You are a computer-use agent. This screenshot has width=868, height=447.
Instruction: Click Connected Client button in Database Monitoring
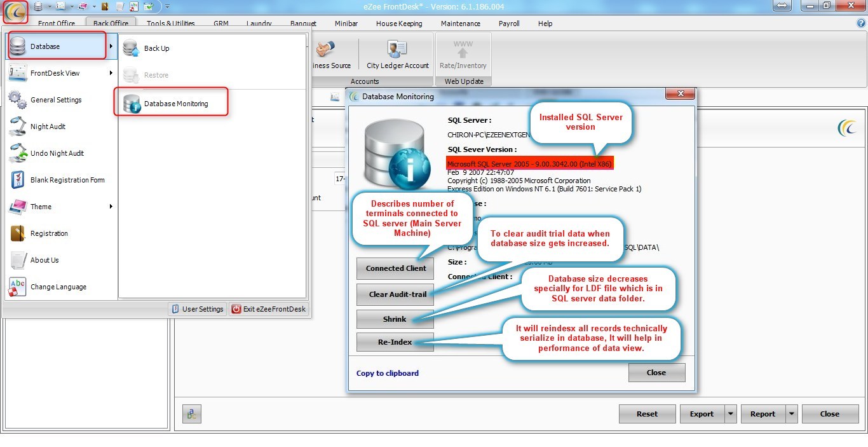396,268
